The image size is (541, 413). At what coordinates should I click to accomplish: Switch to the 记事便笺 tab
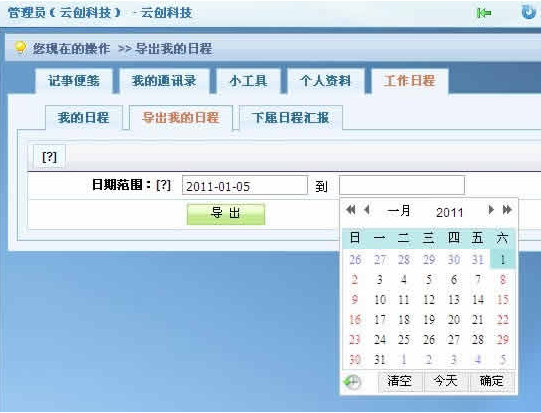click(x=74, y=81)
